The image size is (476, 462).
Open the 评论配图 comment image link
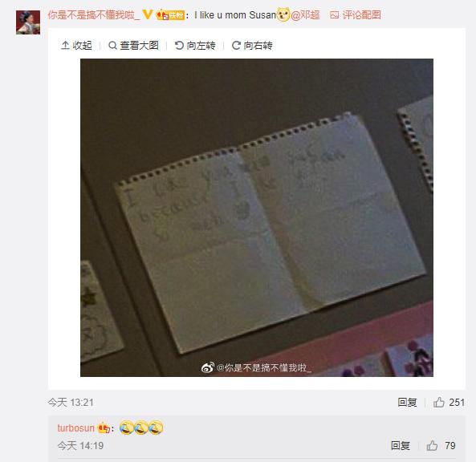pos(355,14)
